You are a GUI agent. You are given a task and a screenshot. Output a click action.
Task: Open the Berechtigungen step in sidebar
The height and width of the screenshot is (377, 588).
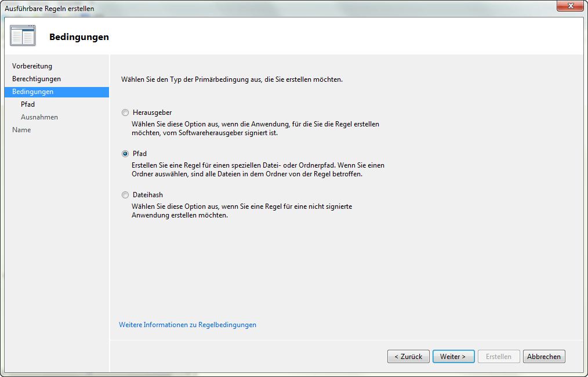36,79
